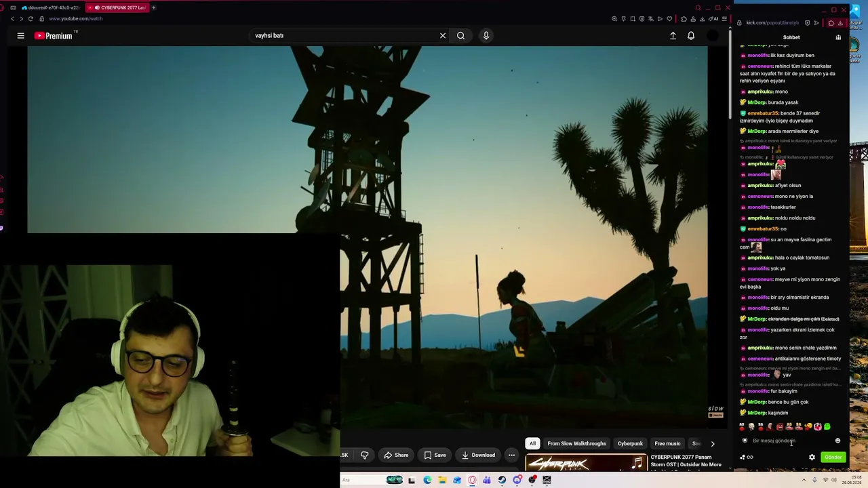This screenshot has height=488, width=868.
Task: Open Kick chat settings gear
Action: (x=812, y=457)
